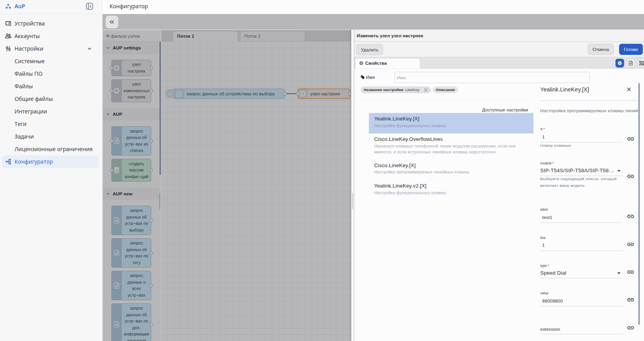Open type dropdown Speed Dial
Screen dimensions: 644x341
tap(581, 273)
